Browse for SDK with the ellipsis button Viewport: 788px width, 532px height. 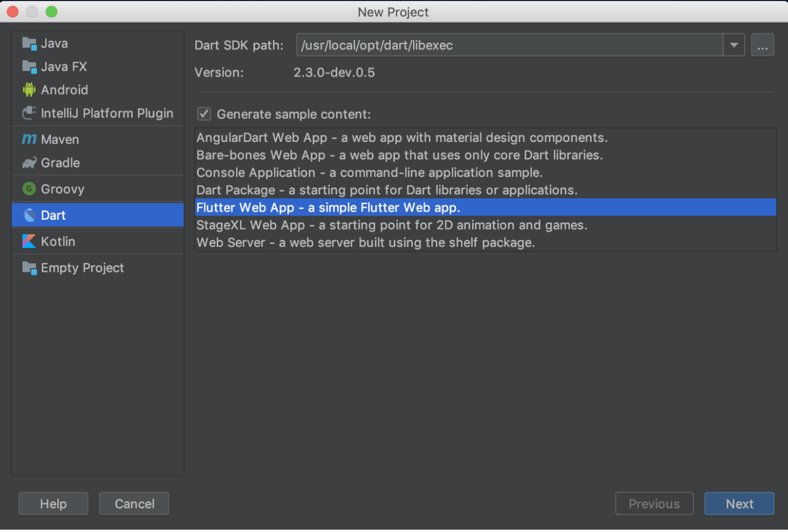tap(763, 45)
